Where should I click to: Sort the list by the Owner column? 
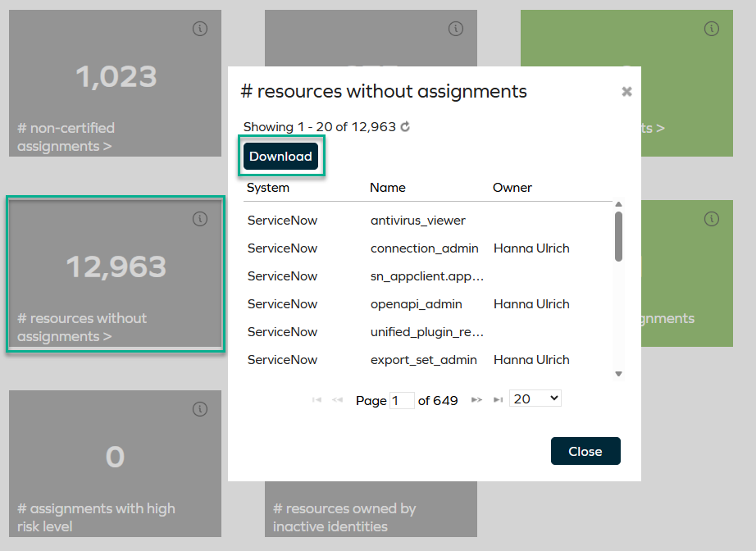(x=512, y=187)
